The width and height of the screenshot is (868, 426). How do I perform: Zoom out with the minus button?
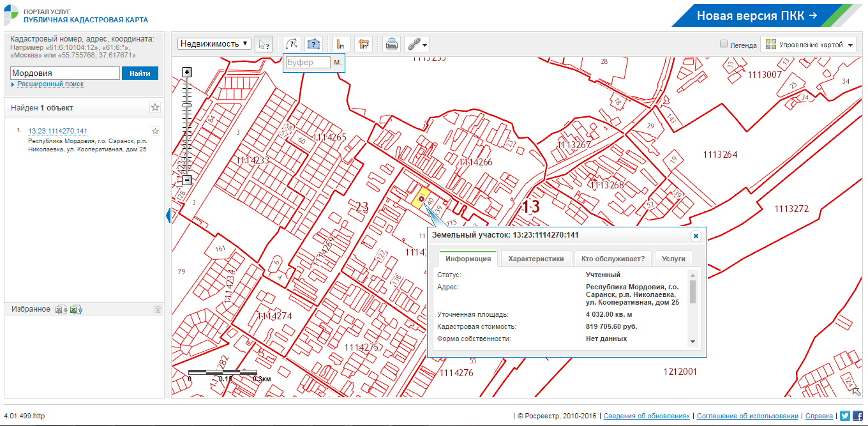click(x=187, y=180)
